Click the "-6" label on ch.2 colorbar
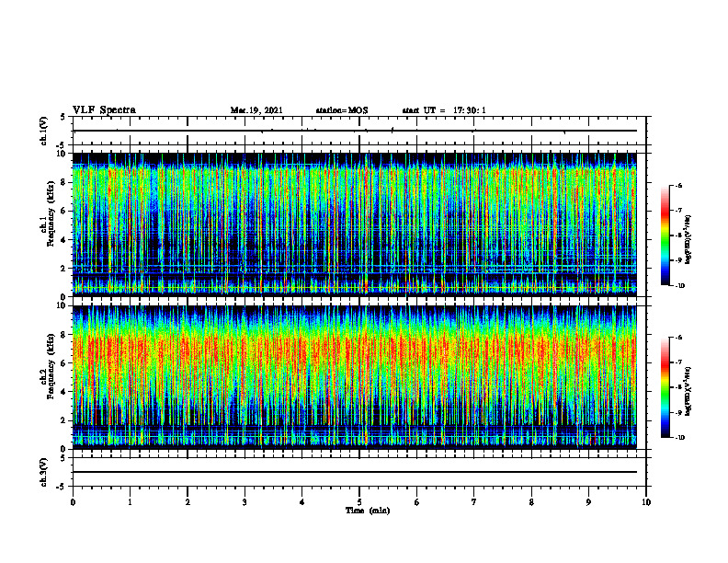This screenshot has height=563, width=728. pyautogui.click(x=679, y=338)
